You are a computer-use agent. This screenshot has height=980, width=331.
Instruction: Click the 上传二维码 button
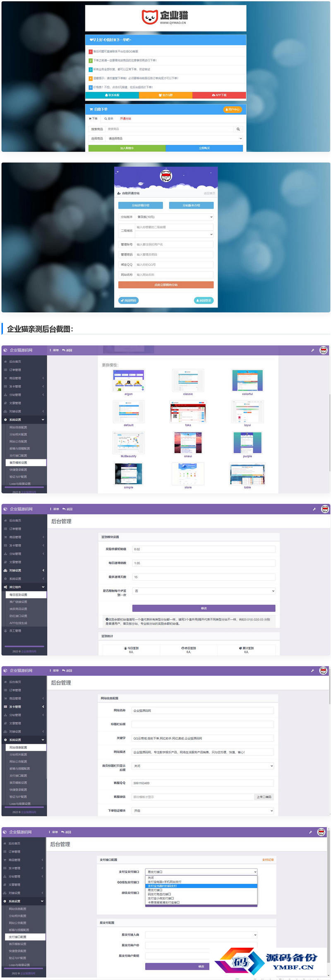[264, 797]
